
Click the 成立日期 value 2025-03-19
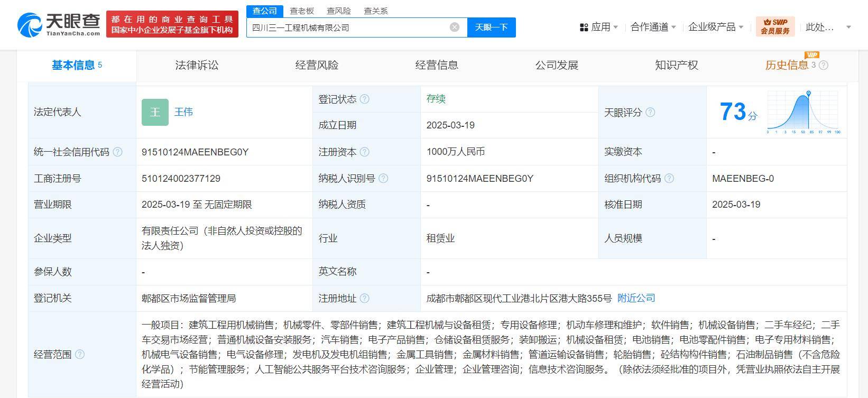(450, 125)
